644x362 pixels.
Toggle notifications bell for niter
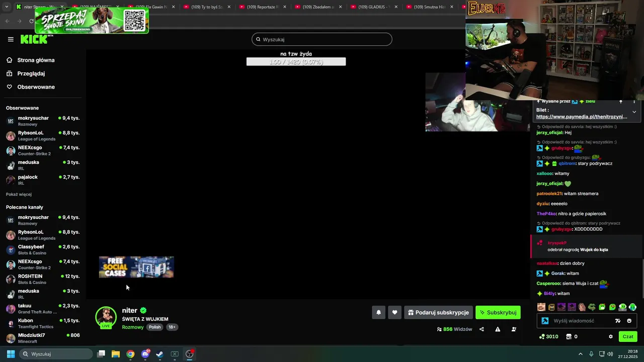[x=378, y=312]
